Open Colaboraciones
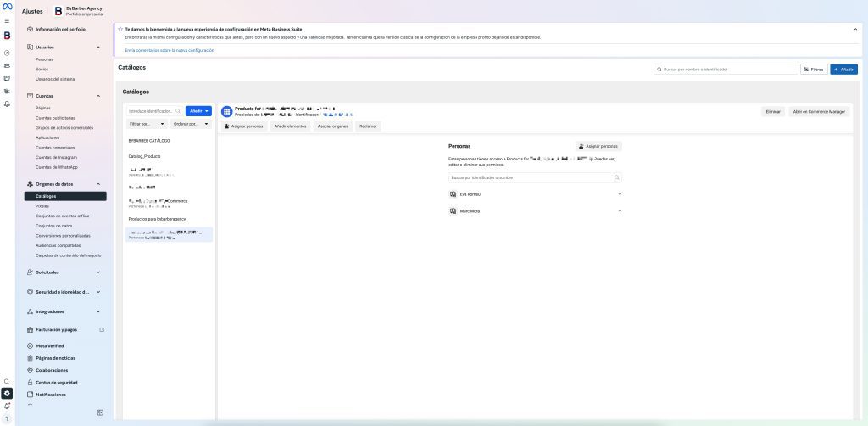Viewport: 868px width, 426px height. (52, 370)
